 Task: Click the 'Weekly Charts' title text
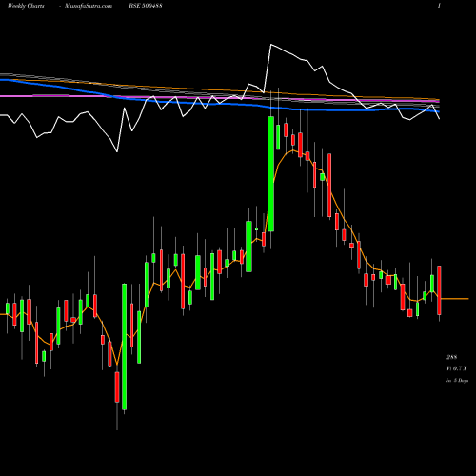[x=26, y=6]
